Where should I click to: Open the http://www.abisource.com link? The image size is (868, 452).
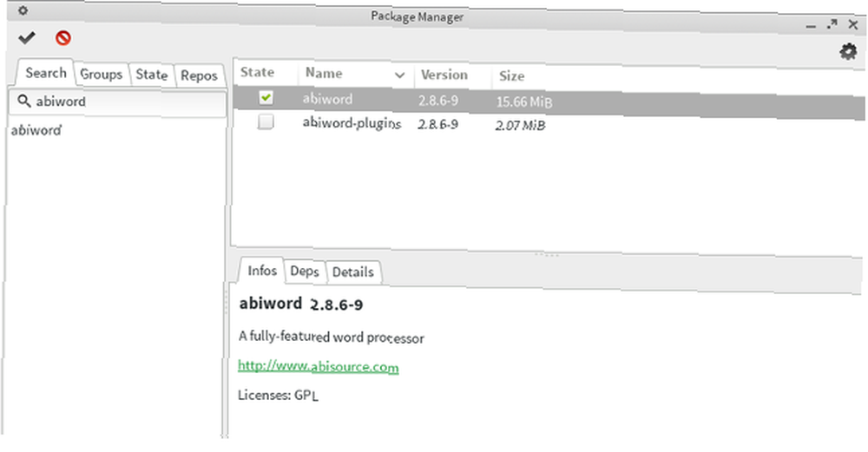(319, 366)
